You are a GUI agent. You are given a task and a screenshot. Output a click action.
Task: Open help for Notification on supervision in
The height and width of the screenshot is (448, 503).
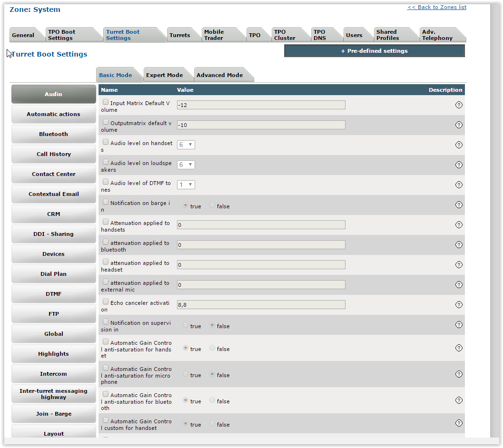click(x=459, y=324)
